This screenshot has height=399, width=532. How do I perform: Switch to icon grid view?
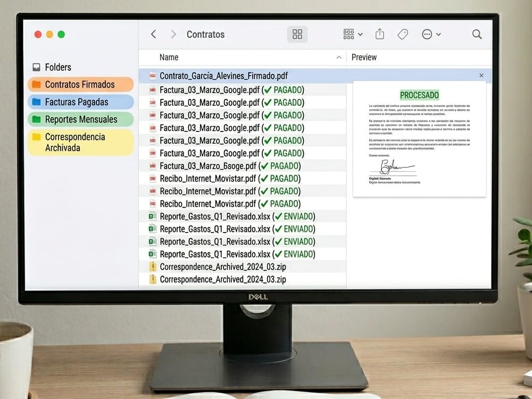(x=297, y=34)
